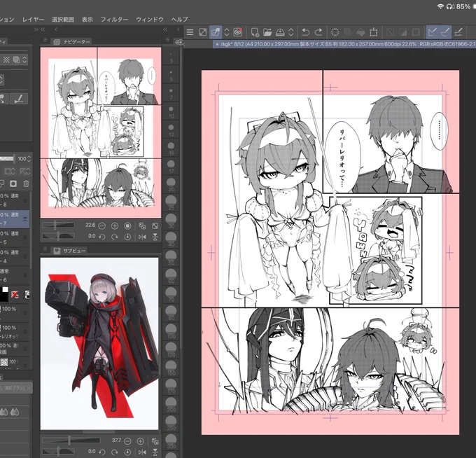
Task: Undo the last action
Action: pos(305,32)
